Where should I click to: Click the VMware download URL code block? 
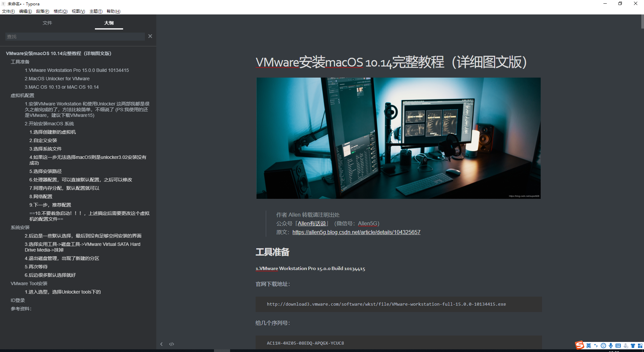(398, 304)
